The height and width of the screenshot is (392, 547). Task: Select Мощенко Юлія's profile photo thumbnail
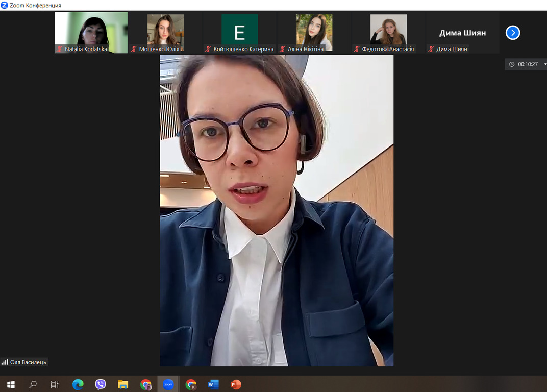point(165,33)
